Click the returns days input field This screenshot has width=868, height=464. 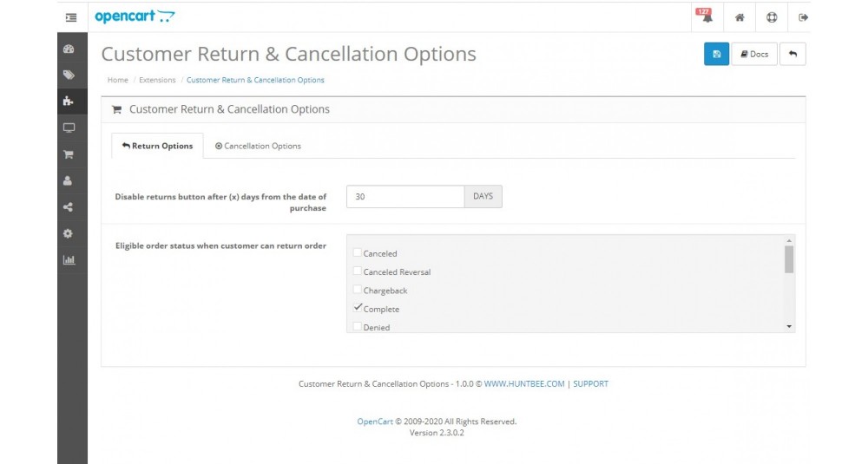tap(405, 196)
